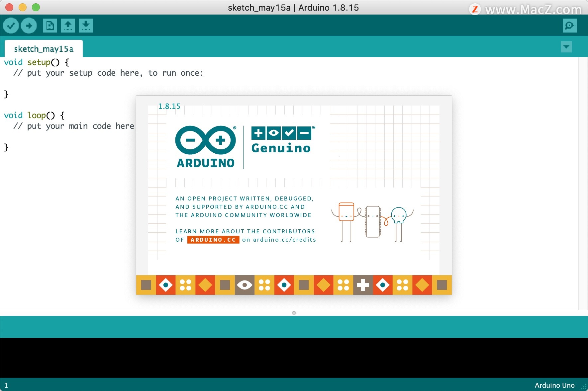Click the 'void loop() {' code line
This screenshot has height=391, width=588.
pyautogui.click(x=34, y=116)
